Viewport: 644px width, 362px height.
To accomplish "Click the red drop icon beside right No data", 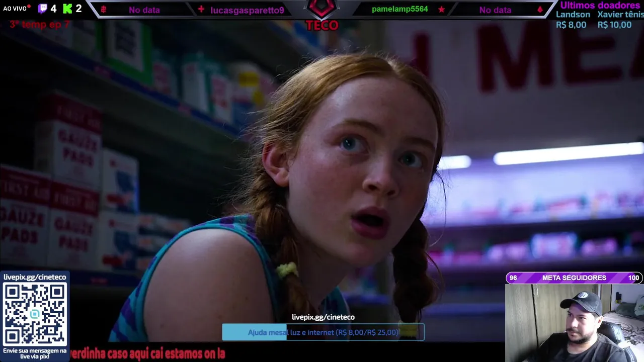I will point(540,10).
